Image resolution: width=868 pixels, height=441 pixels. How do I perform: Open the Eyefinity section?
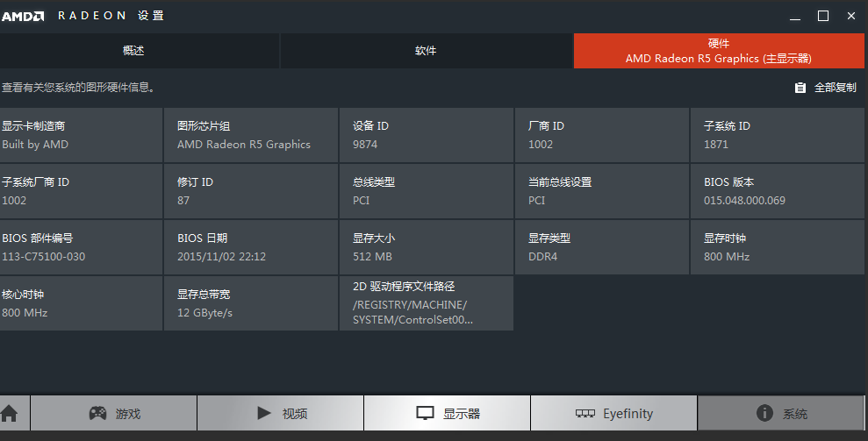[x=613, y=413]
